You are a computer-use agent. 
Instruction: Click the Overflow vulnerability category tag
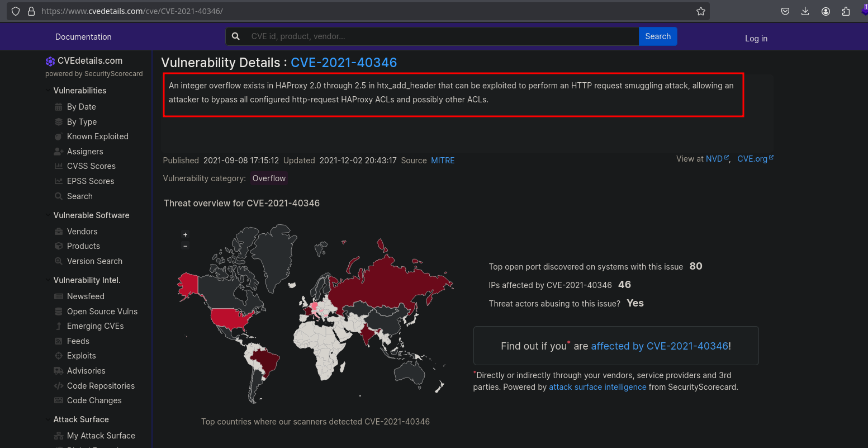tap(269, 178)
